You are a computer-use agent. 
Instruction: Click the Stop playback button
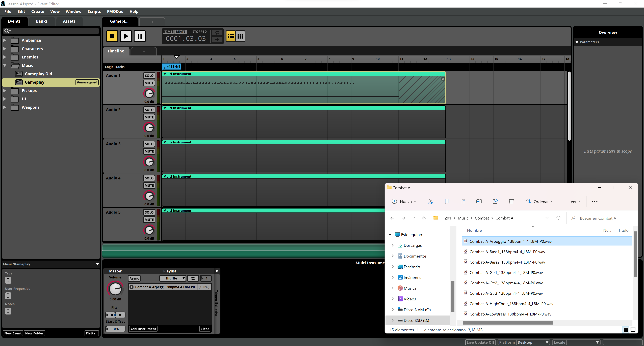(x=112, y=36)
